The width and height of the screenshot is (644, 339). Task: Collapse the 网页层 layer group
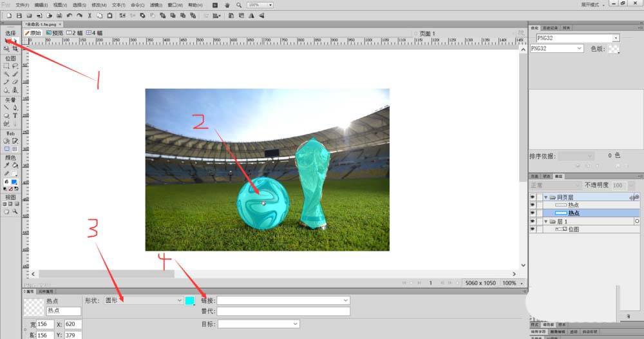546,197
